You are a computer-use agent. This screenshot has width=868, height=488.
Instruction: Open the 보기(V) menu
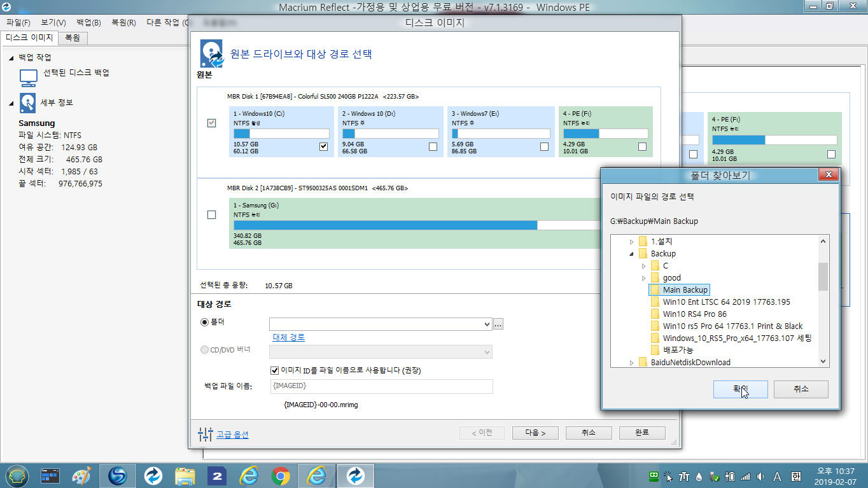coord(53,22)
